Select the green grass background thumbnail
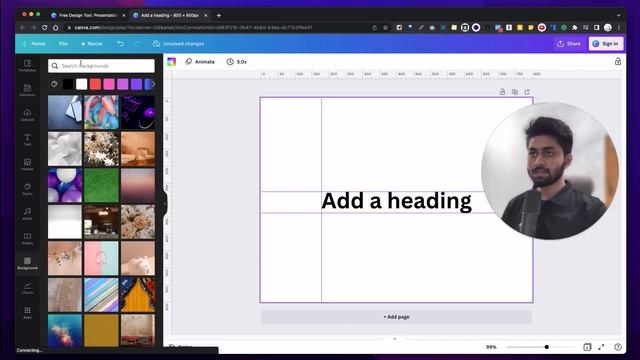Viewport: 640px width, 360px height. pos(101,185)
